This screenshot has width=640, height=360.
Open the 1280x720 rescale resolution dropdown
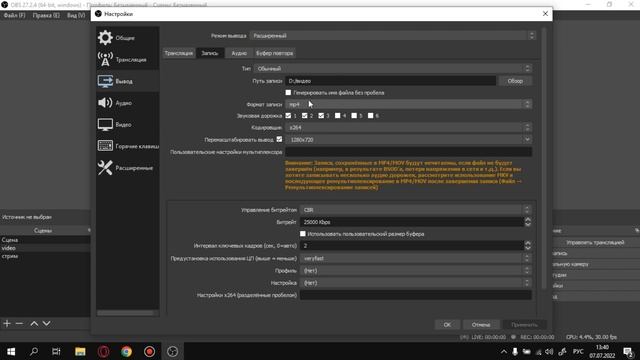[408, 140]
